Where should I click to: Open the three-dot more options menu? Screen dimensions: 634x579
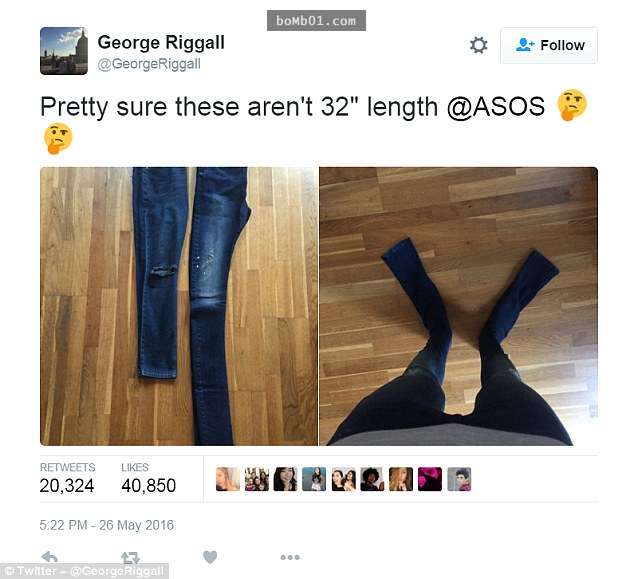tap(290, 557)
